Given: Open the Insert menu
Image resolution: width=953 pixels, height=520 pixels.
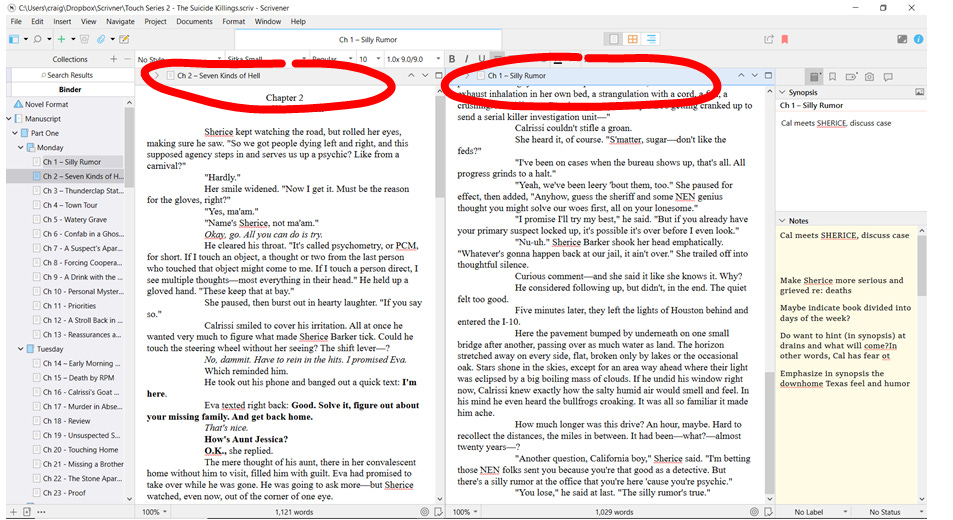Looking at the screenshot, I should tap(62, 21).
